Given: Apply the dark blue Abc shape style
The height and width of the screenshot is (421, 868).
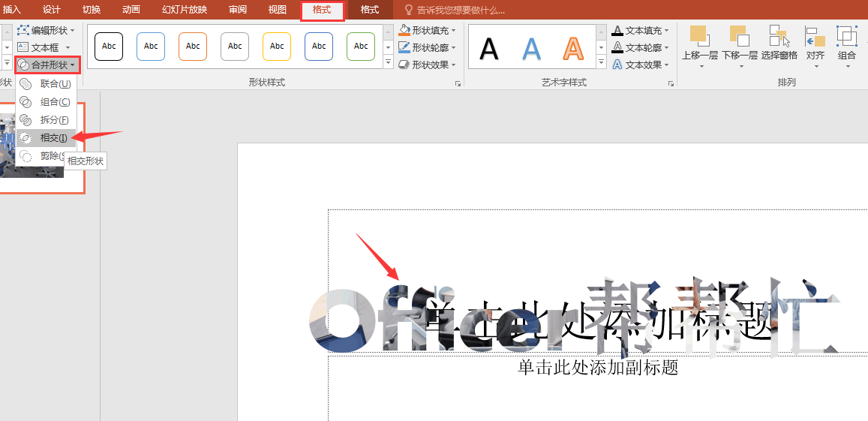Looking at the screenshot, I should pos(319,47).
